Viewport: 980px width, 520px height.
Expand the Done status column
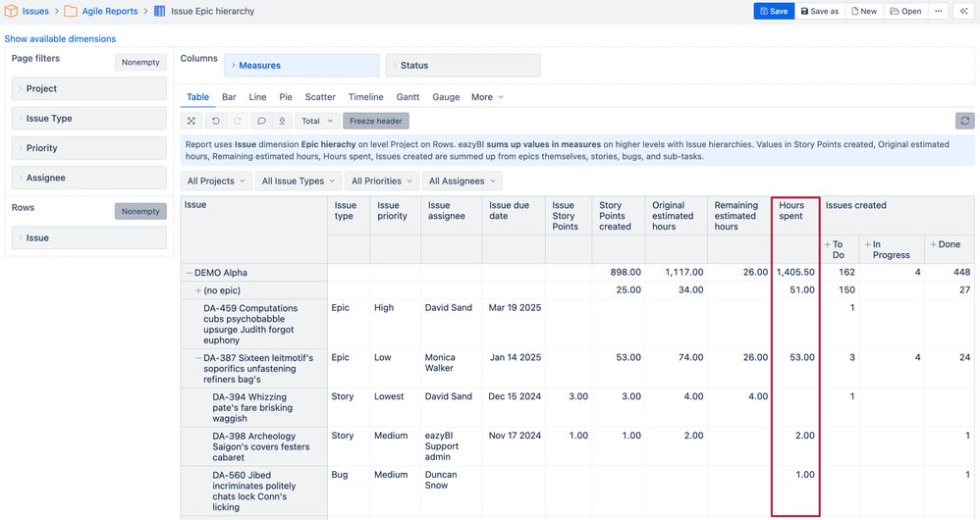(x=933, y=244)
